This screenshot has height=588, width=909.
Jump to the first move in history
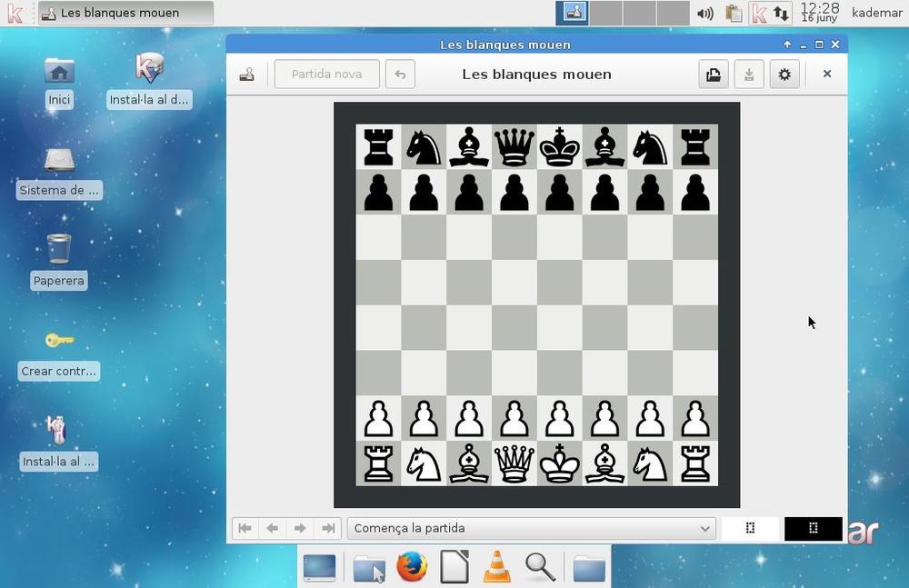pos(245,528)
